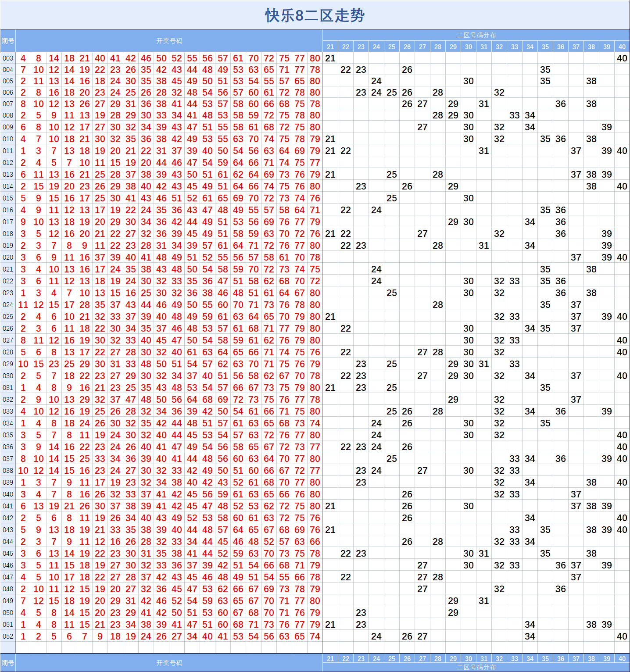The width and height of the screenshot is (630, 672).
Task: Click the bottom 二区号码分布 footer label
Action: [476, 667]
